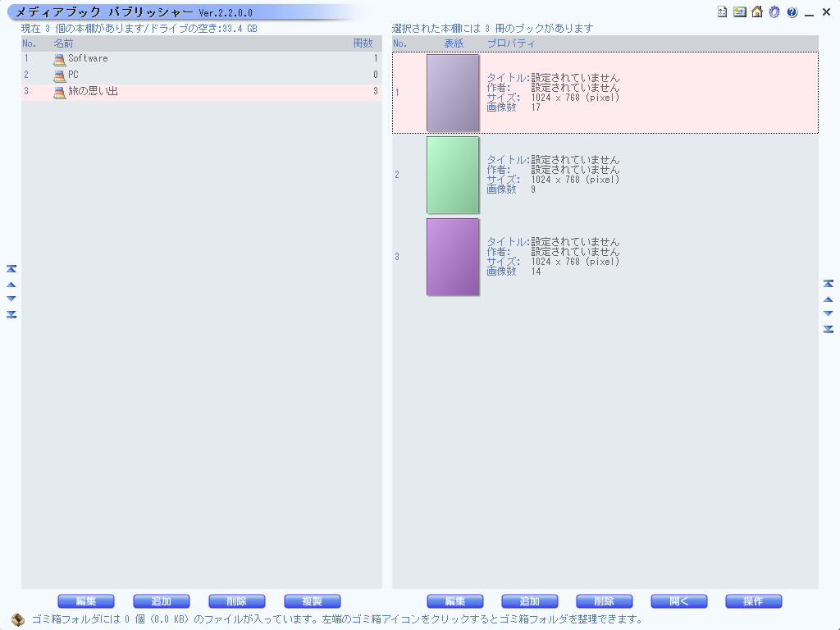The height and width of the screenshot is (630, 840).
Task: Click 複製 to duplicate the selected bookshelf
Action: pos(311,600)
